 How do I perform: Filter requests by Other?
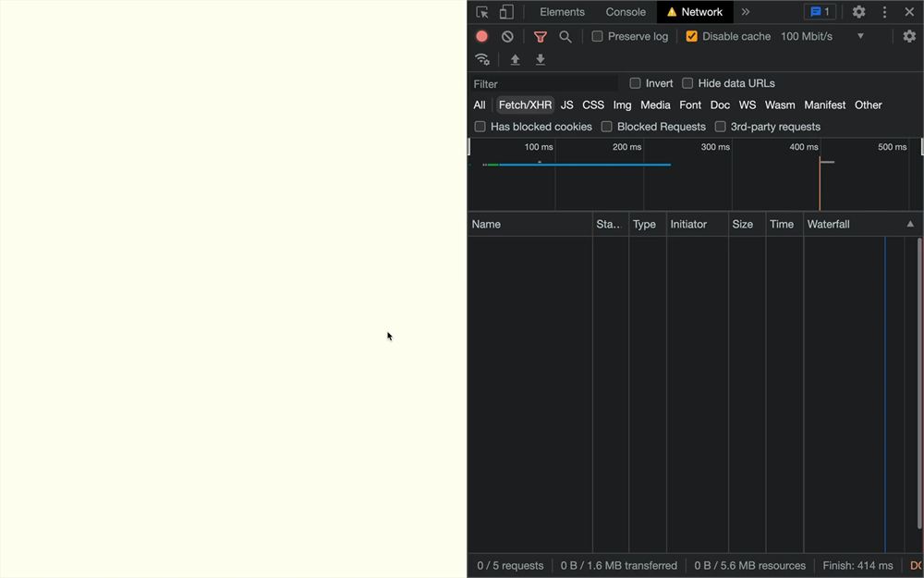pos(869,105)
